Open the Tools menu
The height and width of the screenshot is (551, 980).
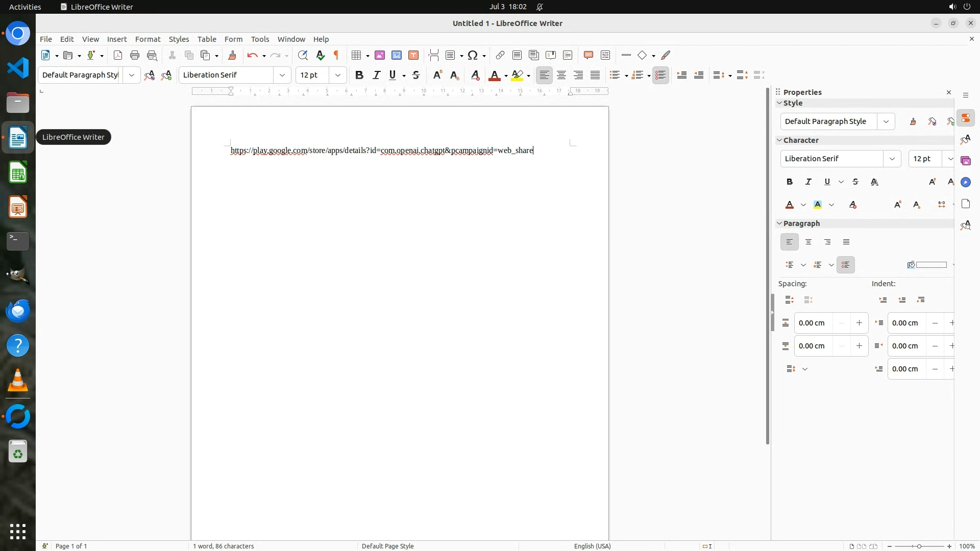tap(260, 39)
